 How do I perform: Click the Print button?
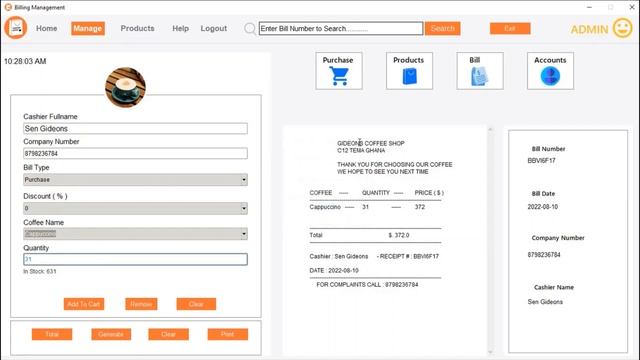228,334
